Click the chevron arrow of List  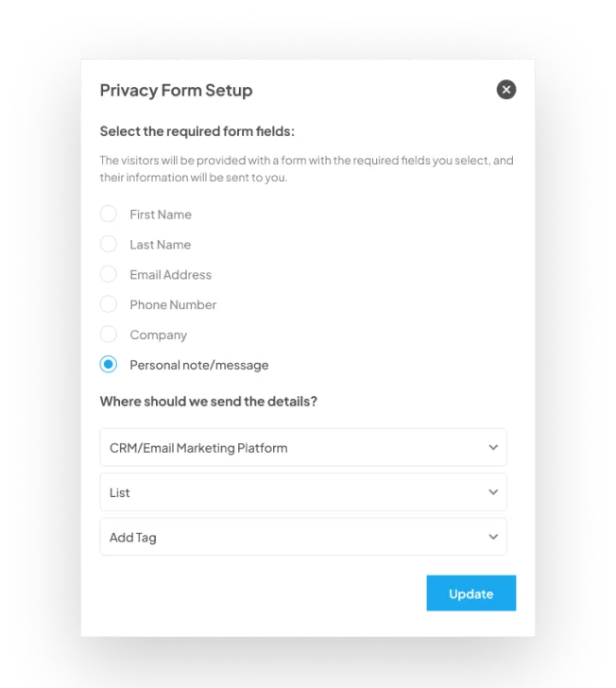493,492
